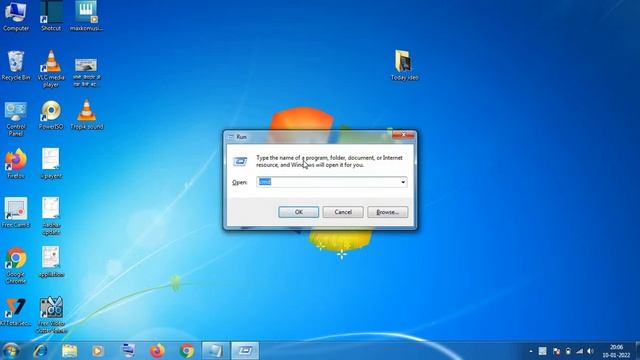The width and height of the screenshot is (640, 360).
Task: Click Cancel in the Run dialog
Action: tap(343, 212)
